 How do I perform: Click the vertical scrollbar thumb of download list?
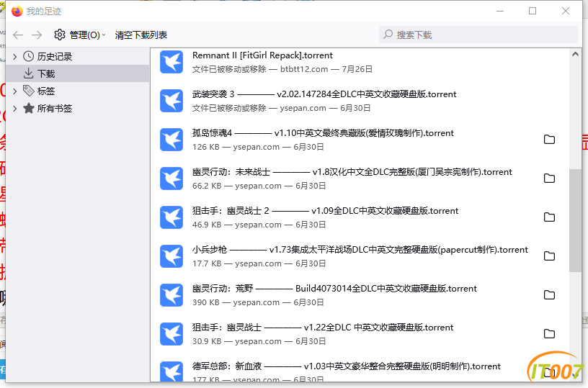pos(575,220)
